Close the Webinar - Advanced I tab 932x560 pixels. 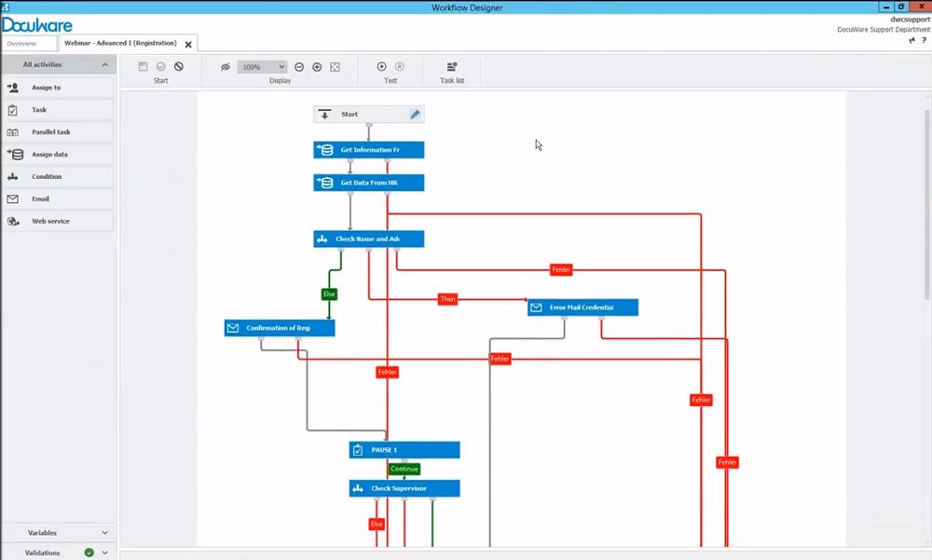[188, 44]
